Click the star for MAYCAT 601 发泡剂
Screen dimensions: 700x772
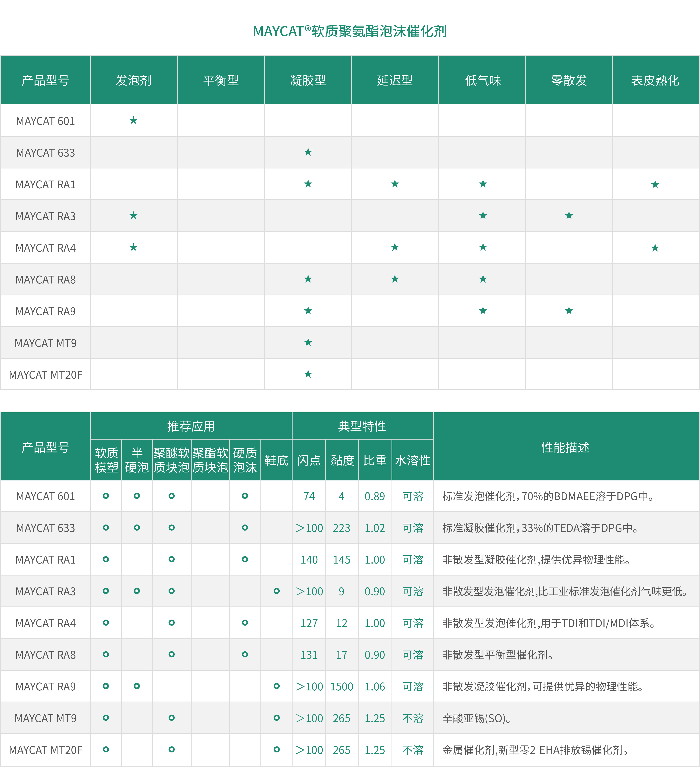pos(133,121)
